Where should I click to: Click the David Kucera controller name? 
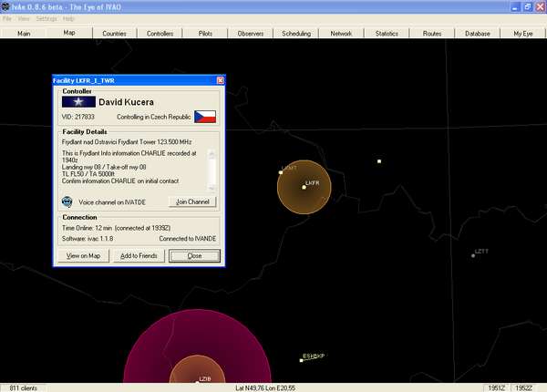coord(127,102)
